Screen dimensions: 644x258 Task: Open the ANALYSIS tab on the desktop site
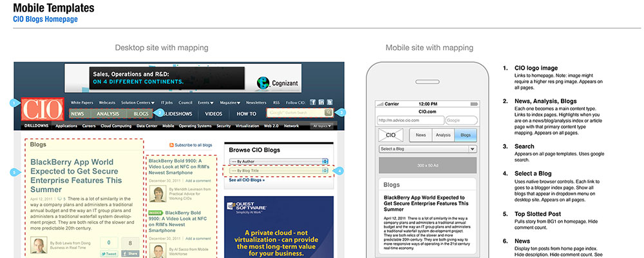coord(107,114)
